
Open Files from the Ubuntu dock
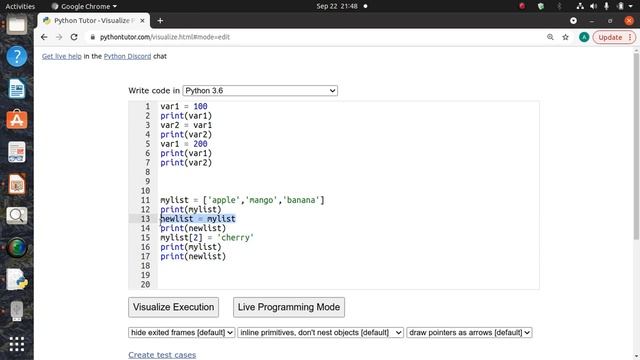[17, 25]
